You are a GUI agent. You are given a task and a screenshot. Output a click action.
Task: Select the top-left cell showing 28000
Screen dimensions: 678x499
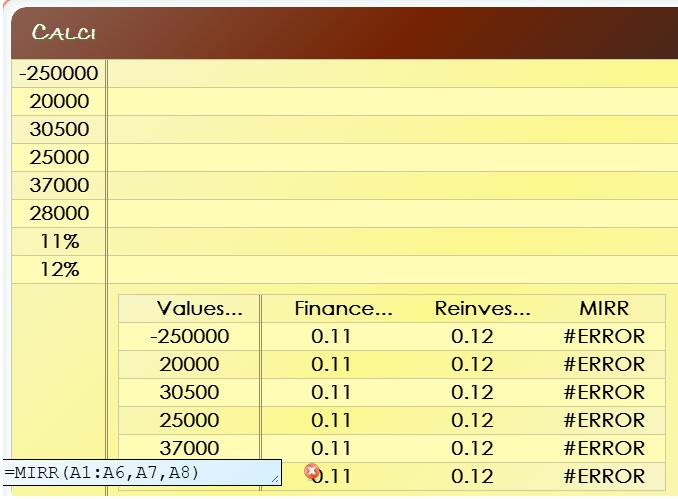59,214
